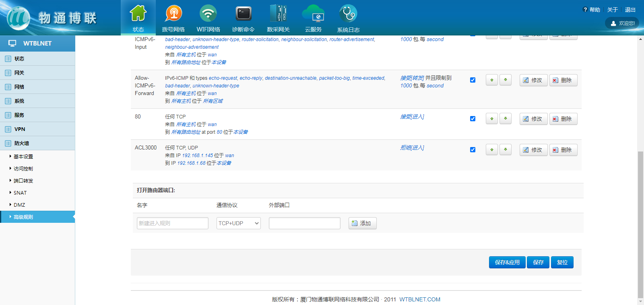Click 修改 for rule 80
Screen dimensions: 644x305
pyautogui.click(x=533, y=119)
